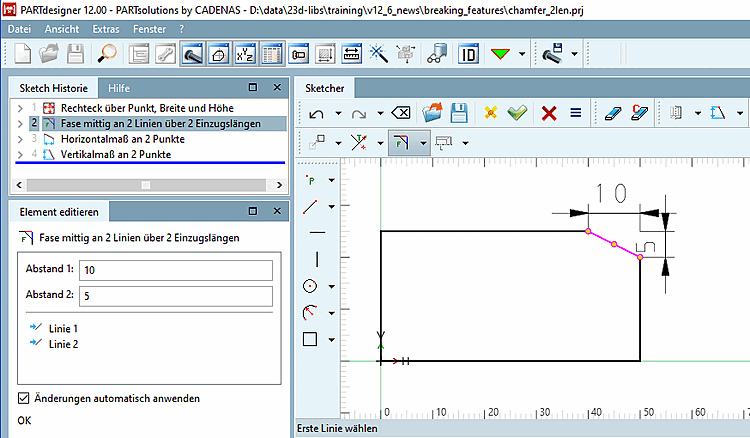Image resolution: width=750 pixels, height=438 pixels.
Task: Click the bolt with save disk icon
Action: (553, 54)
